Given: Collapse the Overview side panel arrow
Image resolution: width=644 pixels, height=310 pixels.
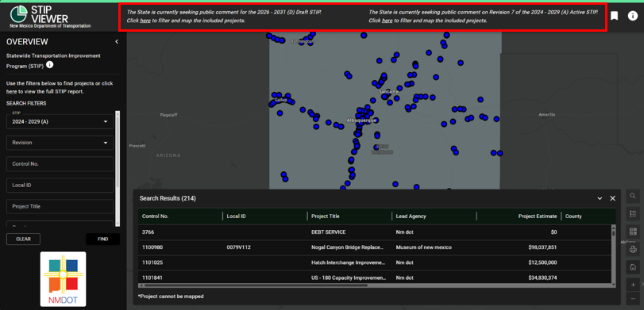Looking at the screenshot, I should click(x=117, y=41).
